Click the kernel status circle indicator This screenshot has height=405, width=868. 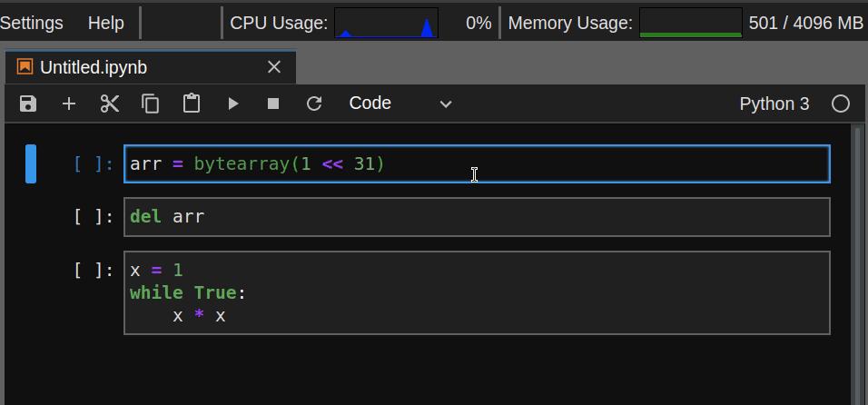coord(841,104)
